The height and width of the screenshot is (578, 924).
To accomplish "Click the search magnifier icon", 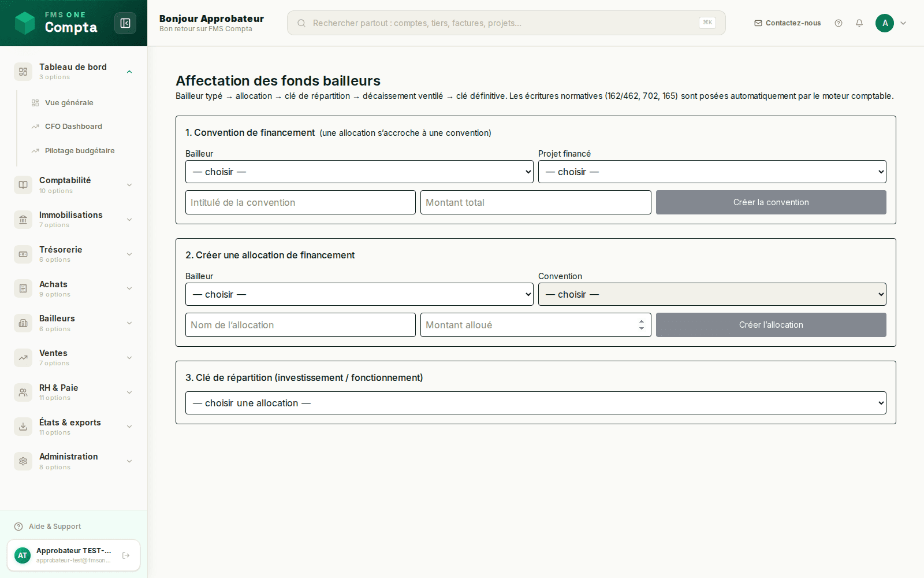I will (301, 23).
